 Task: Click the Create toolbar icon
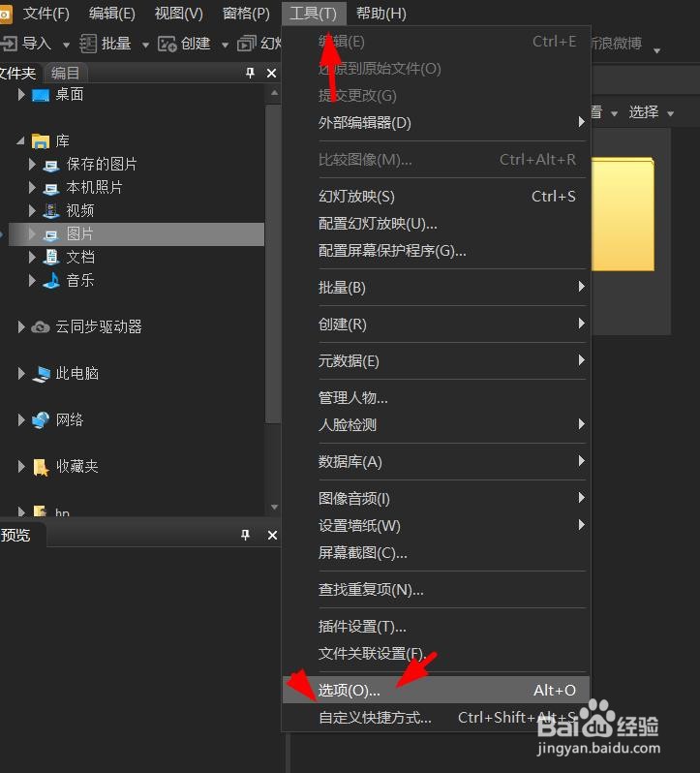[x=167, y=44]
